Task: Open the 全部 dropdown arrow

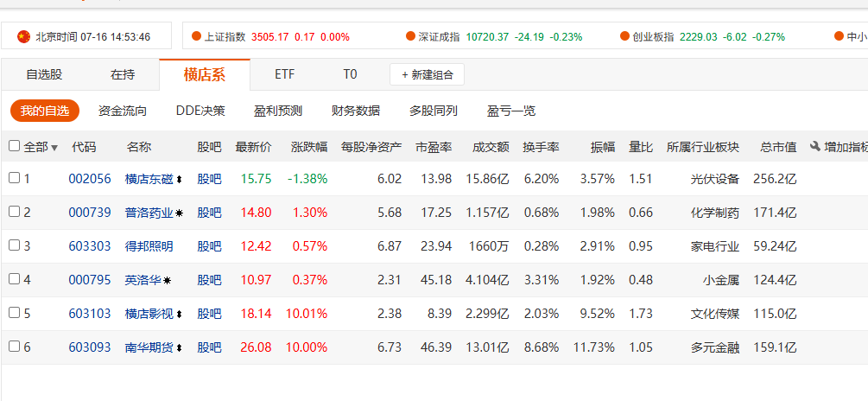Action: [54, 148]
